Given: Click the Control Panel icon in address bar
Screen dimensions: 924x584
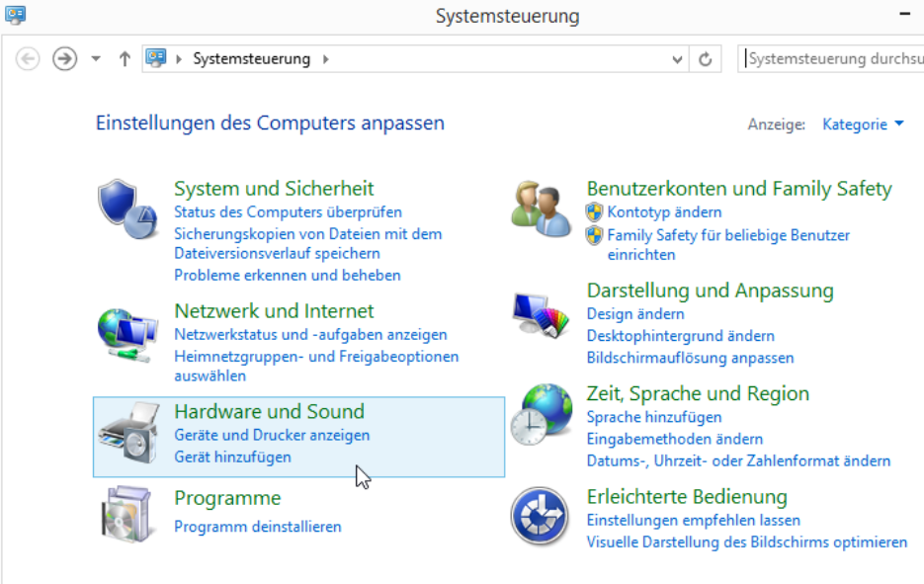Looking at the screenshot, I should (x=156, y=57).
